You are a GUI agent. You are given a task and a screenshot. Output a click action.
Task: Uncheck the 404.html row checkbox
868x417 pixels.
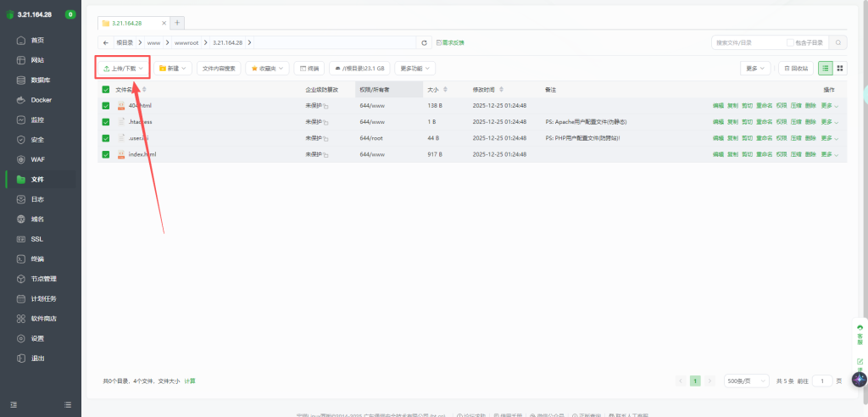pos(106,106)
